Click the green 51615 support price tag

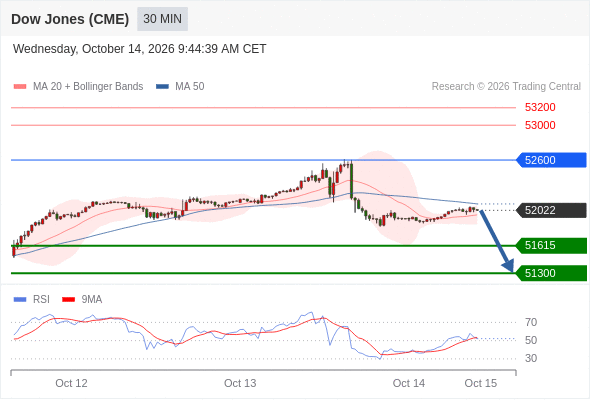tap(551, 245)
